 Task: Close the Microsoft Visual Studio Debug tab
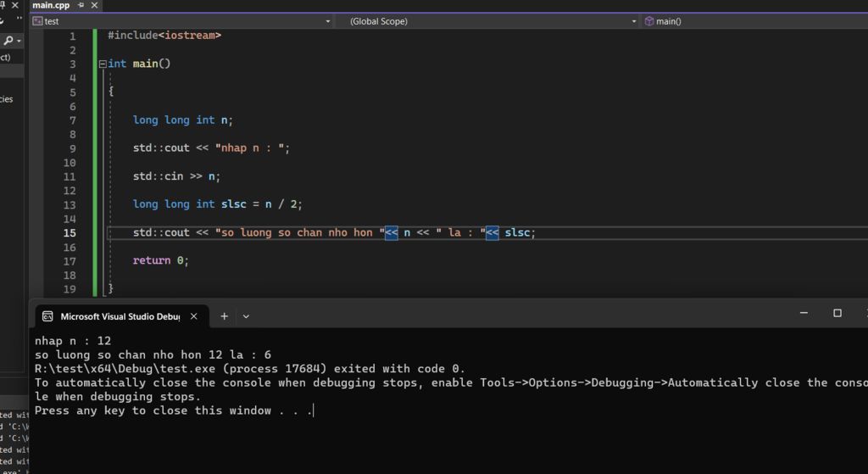click(x=194, y=316)
